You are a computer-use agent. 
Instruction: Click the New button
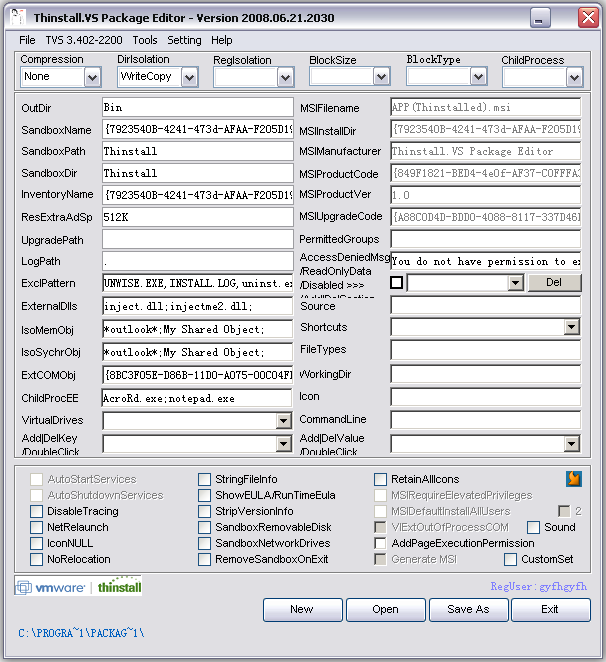tap(302, 610)
